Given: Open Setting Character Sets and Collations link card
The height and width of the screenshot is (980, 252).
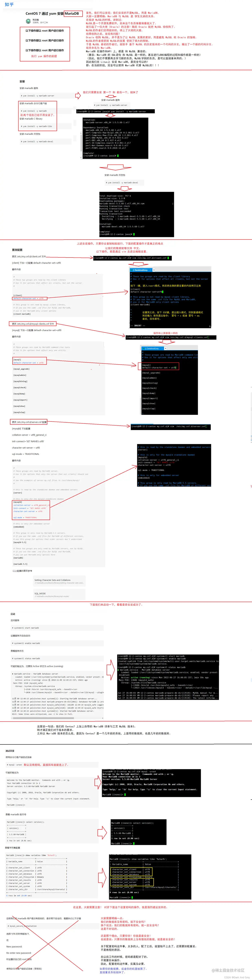Looking at the screenshot, I should 60,581.
